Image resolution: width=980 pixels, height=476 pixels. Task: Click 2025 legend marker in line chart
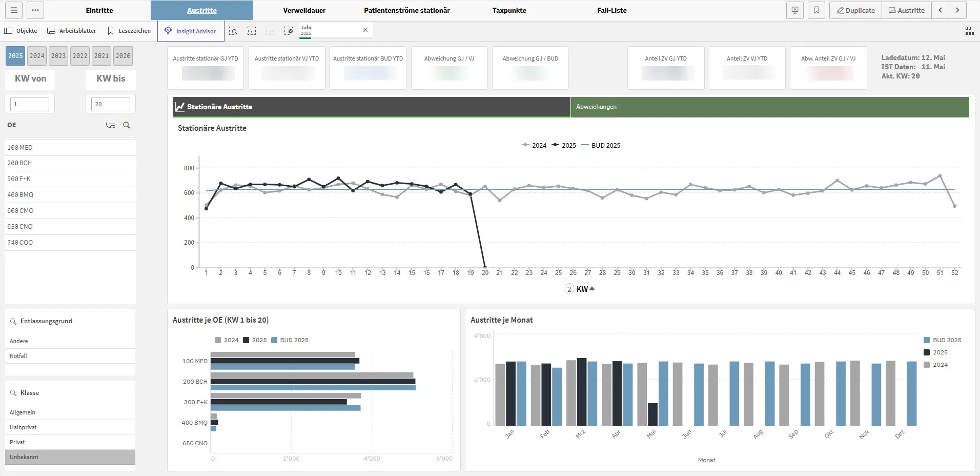tap(555, 145)
